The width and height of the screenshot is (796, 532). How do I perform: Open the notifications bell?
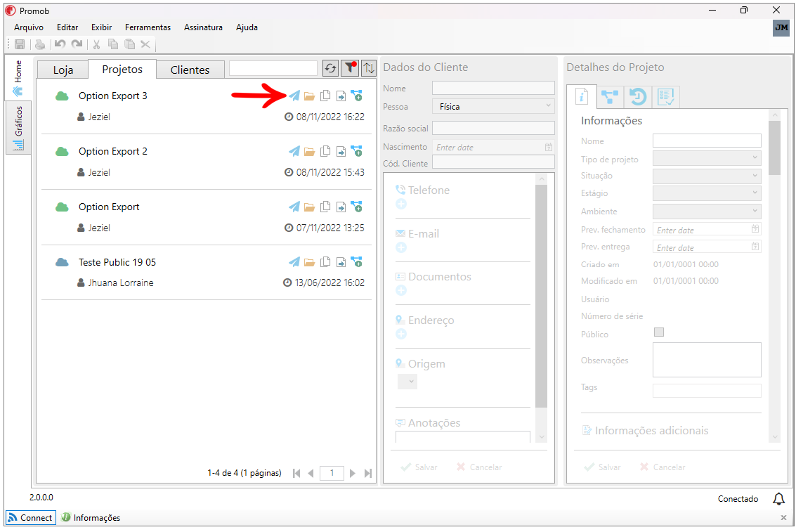click(778, 498)
